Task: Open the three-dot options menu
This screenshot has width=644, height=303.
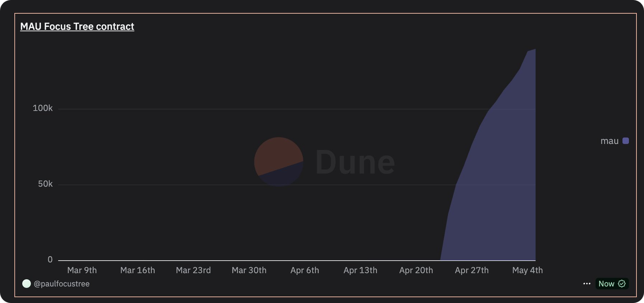Action: tap(587, 284)
